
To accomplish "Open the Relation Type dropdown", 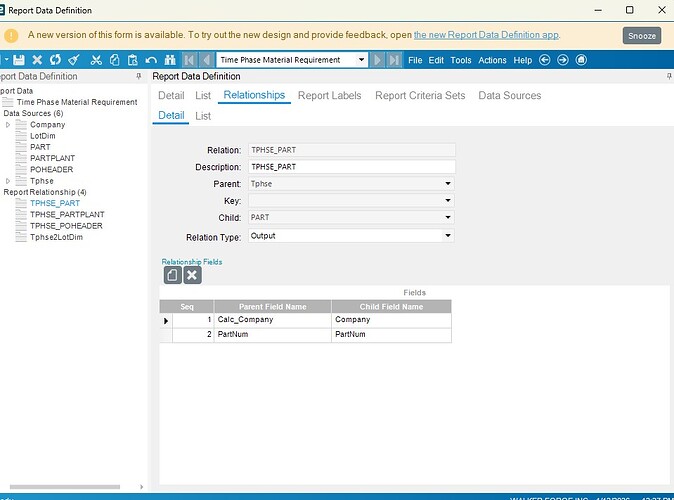I will [x=448, y=236].
